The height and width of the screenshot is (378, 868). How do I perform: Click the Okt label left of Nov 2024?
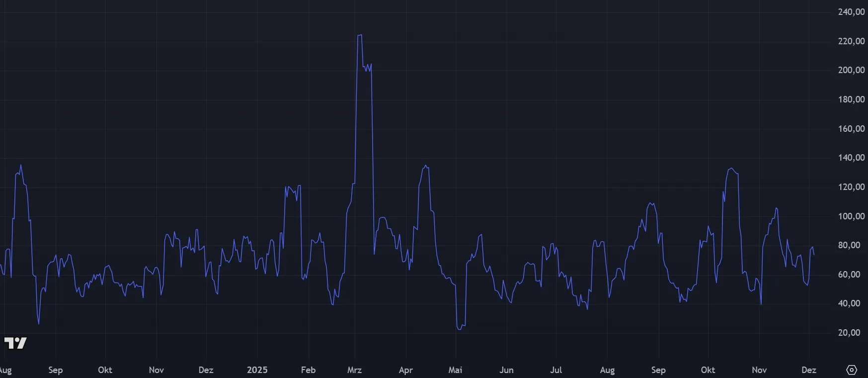click(105, 370)
